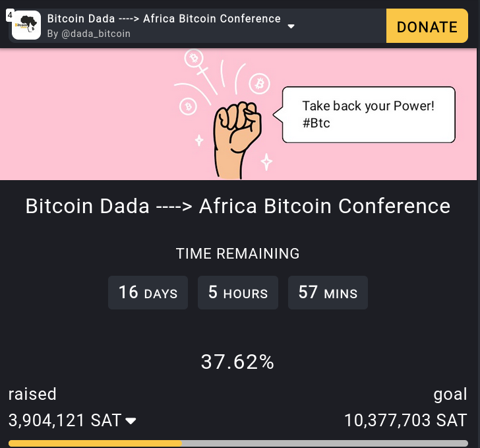480x448 pixels.
Task: Click the bitcoin coin left of the fist
Action: 188,106
